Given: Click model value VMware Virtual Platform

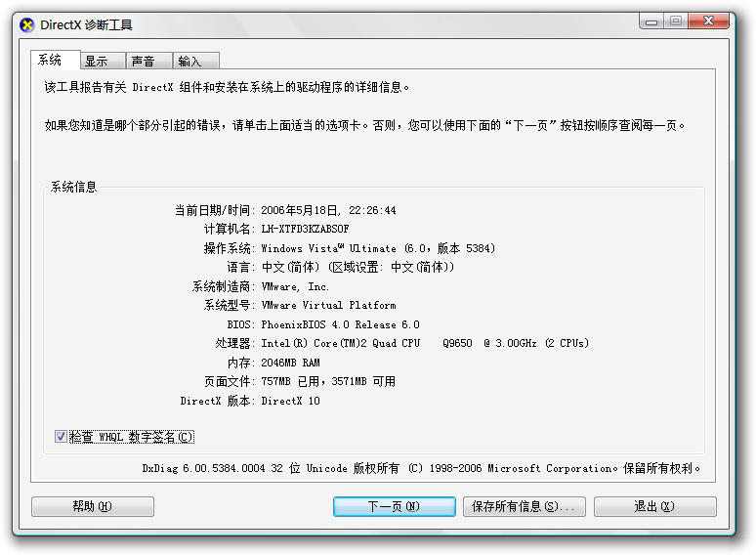Looking at the screenshot, I should (328, 305).
